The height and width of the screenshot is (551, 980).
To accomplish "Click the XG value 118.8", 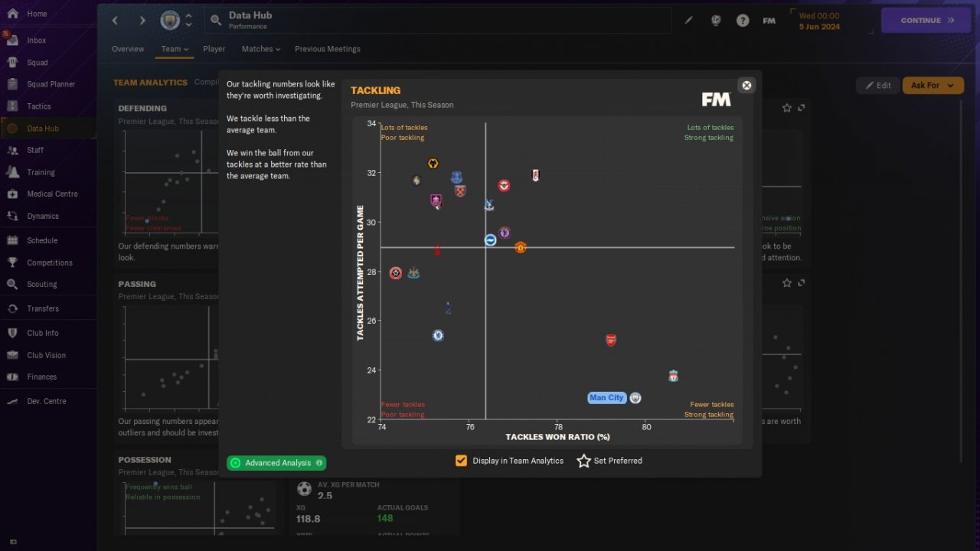I will pyautogui.click(x=309, y=519).
